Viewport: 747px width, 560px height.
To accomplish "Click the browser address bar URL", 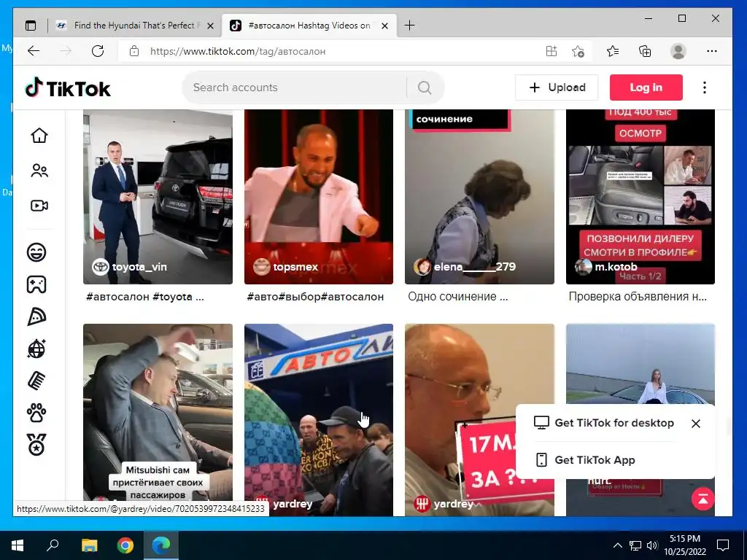I will tap(238, 52).
